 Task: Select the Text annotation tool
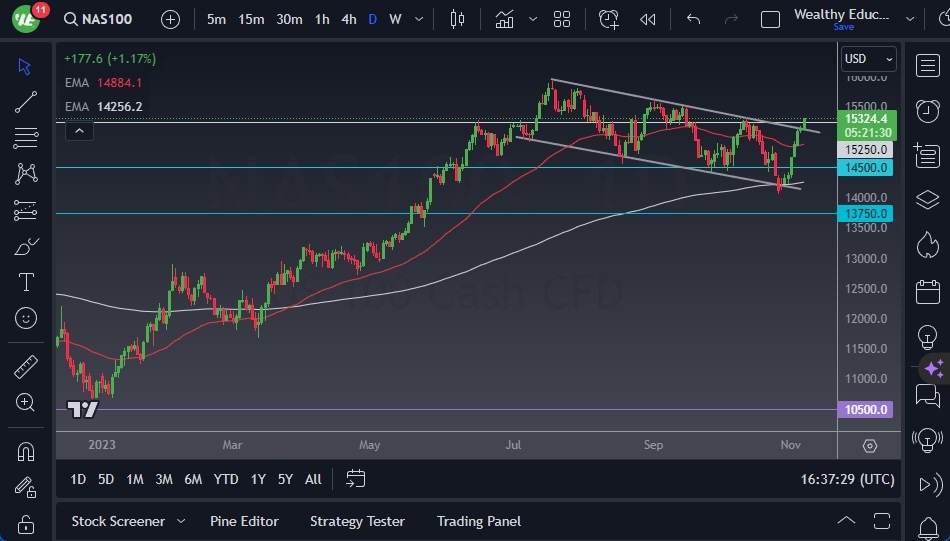(x=27, y=282)
